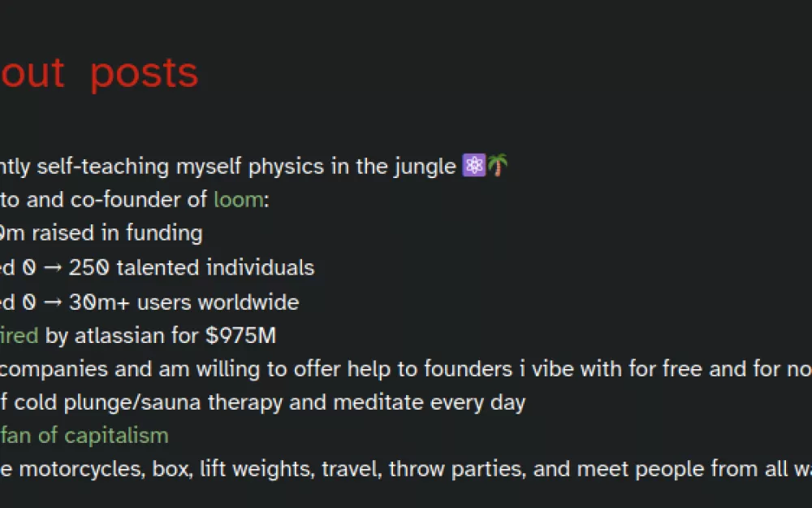Viewport: 812px width, 508px height.
Task: Open the red posts navigation link
Action: point(144,74)
